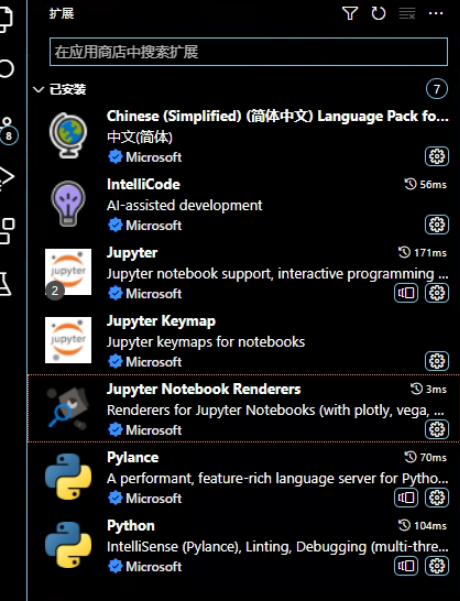Collapse the 已安装 installed section
This screenshot has width=460, height=601.
(59, 90)
